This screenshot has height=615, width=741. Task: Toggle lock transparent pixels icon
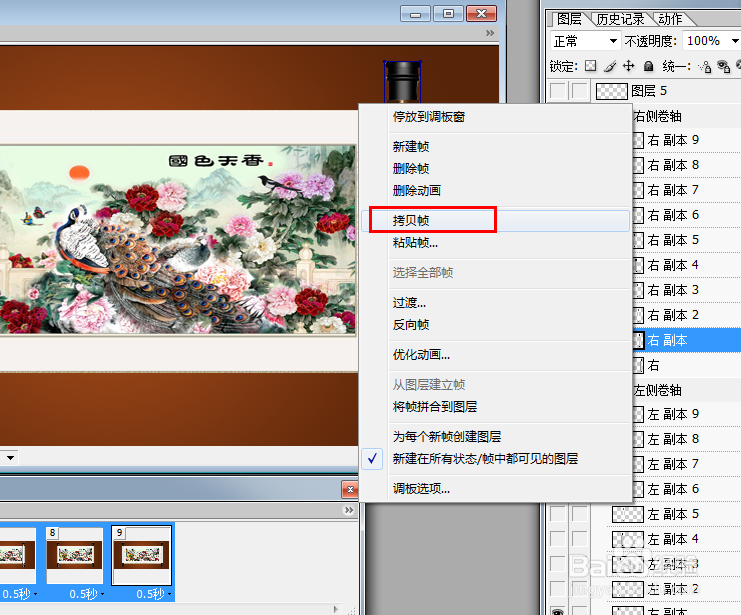point(590,66)
